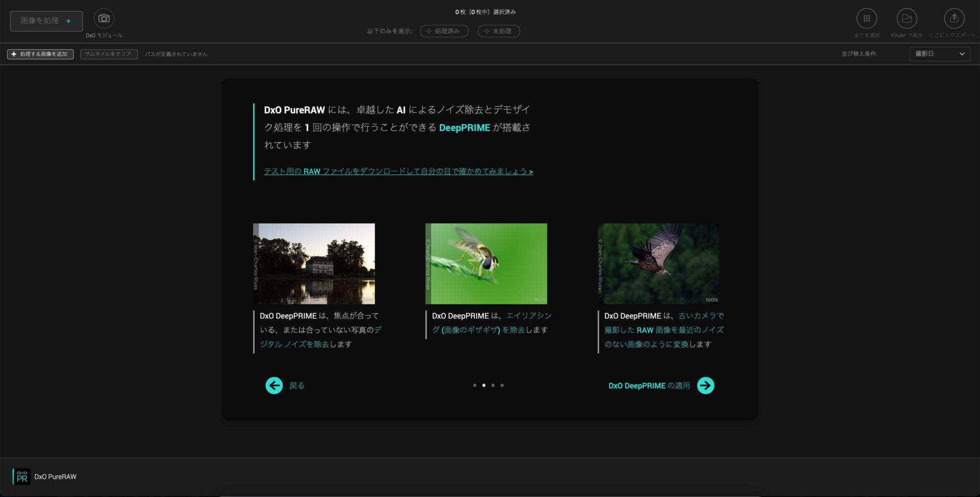Click the Finder で表示 folder icon
The height and width of the screenshot is (497, 980).
pos(907,19)
